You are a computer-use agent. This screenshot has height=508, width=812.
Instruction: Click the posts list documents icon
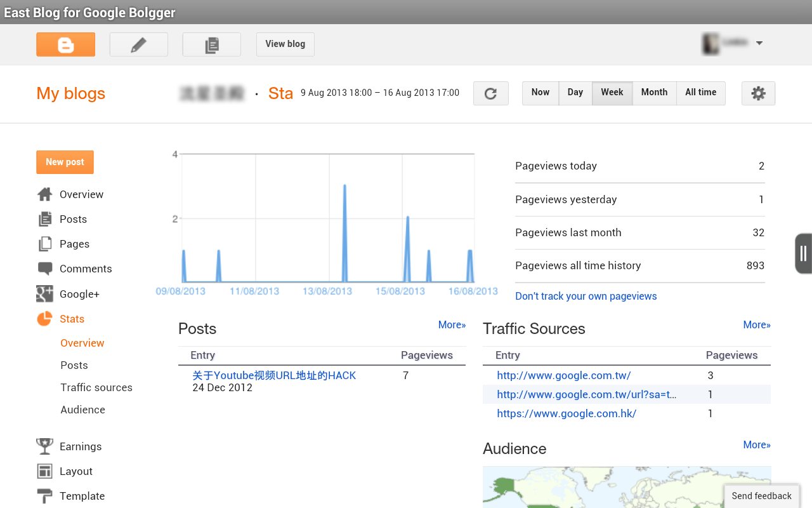[211, 44]
